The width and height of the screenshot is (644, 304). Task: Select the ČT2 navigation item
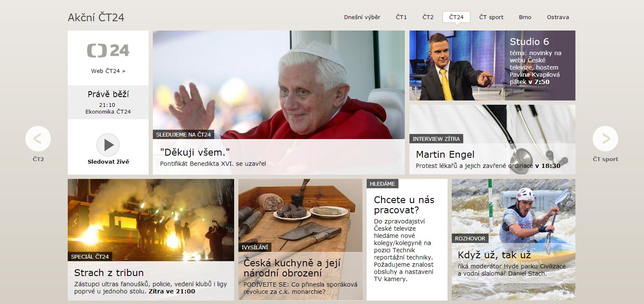tap(428, 17)
